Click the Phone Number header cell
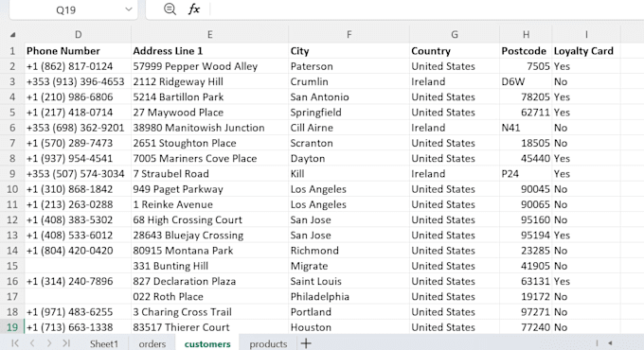The image size is (644, 350). (x=78, y=51)
